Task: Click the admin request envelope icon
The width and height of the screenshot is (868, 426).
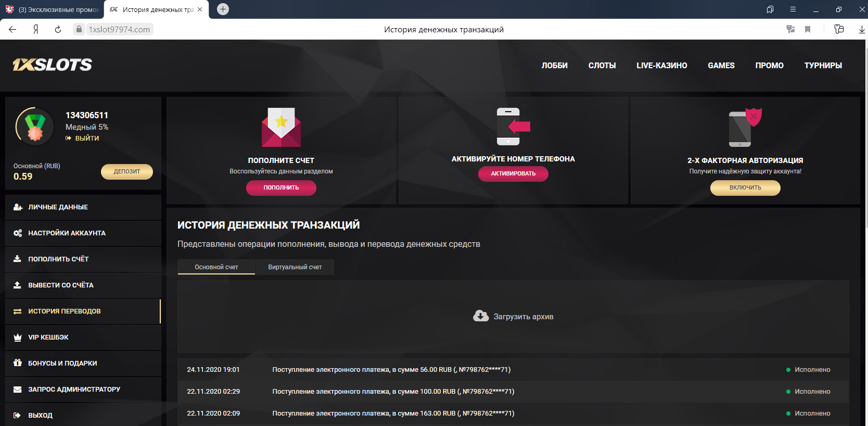Action: (x=18, y=390)
